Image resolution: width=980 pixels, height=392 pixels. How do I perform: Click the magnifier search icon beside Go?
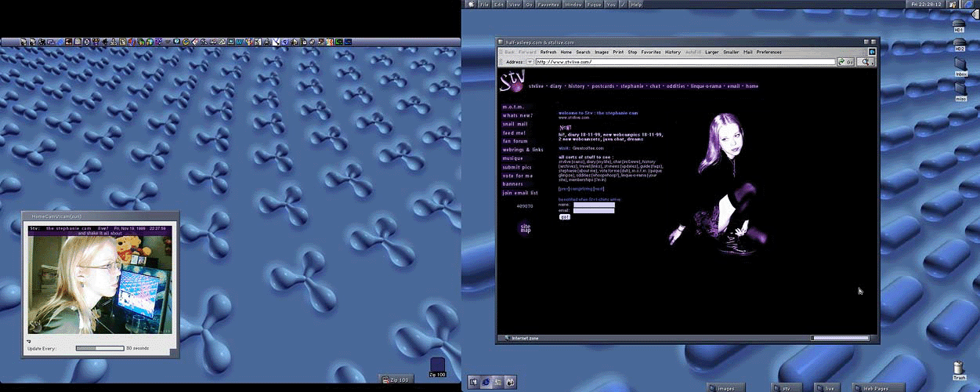point(866,61)
